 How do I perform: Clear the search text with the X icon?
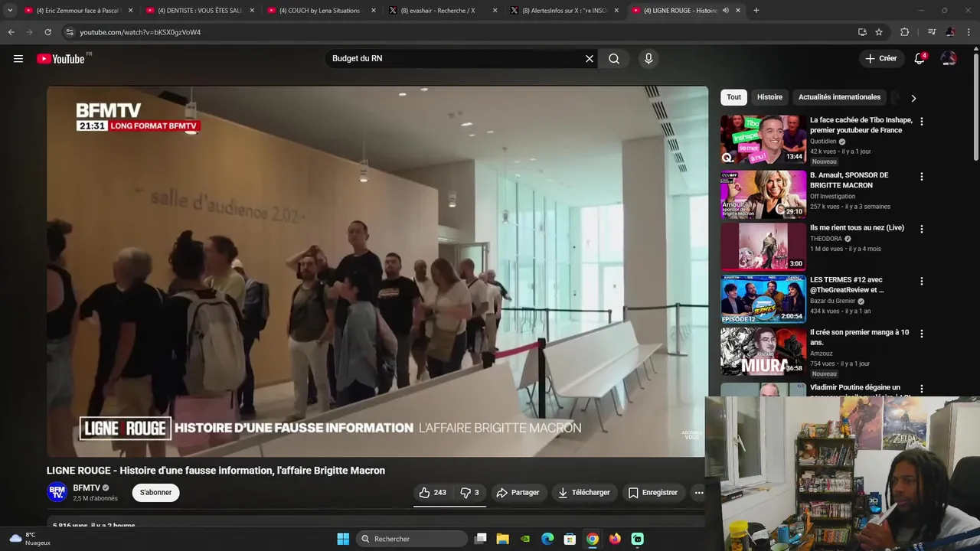pos(590,59)
